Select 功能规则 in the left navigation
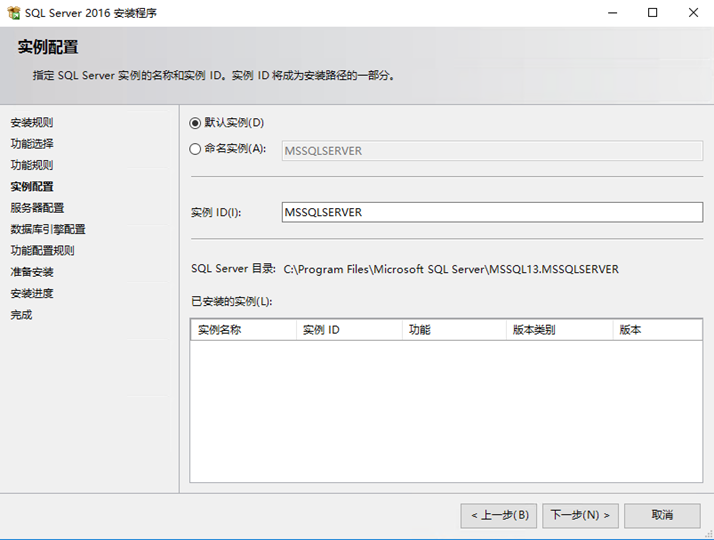This screenshot has height=540, width=714. pos(32,165)
